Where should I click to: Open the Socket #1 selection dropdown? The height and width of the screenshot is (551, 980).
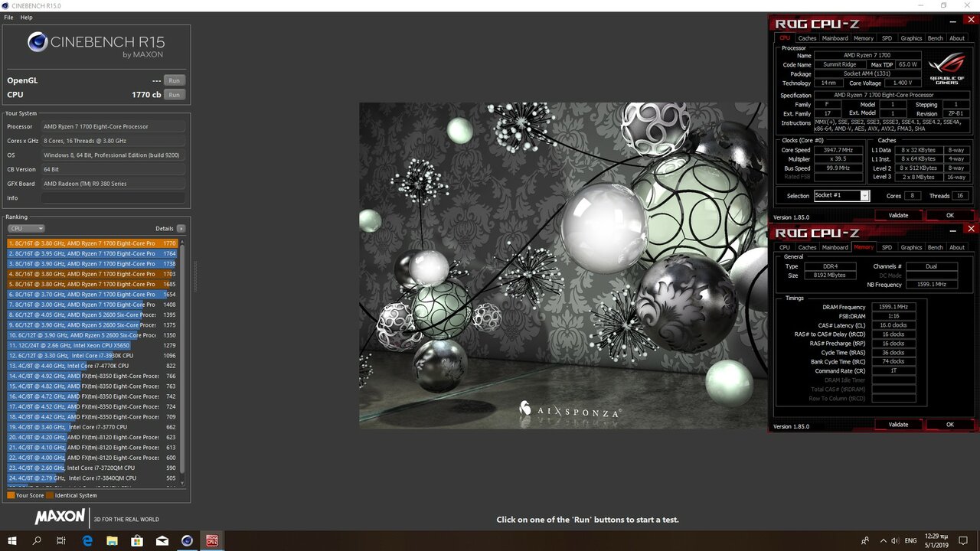(841, 196)
